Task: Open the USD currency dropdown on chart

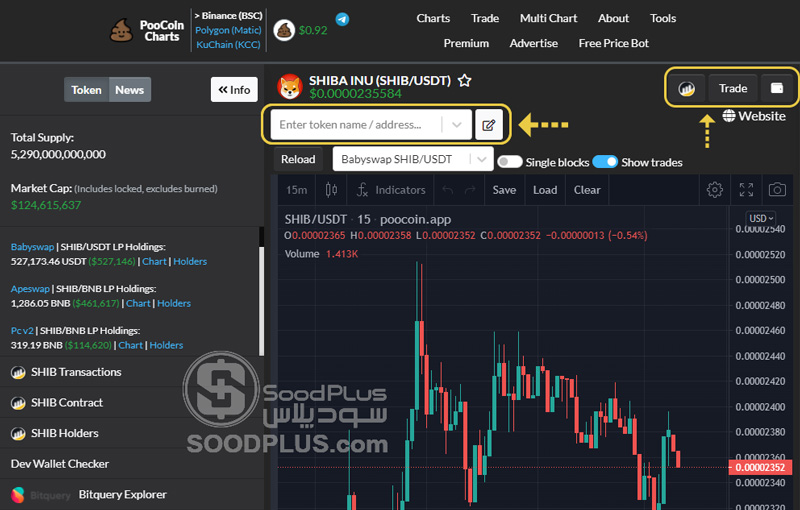Action: (761, 218)
